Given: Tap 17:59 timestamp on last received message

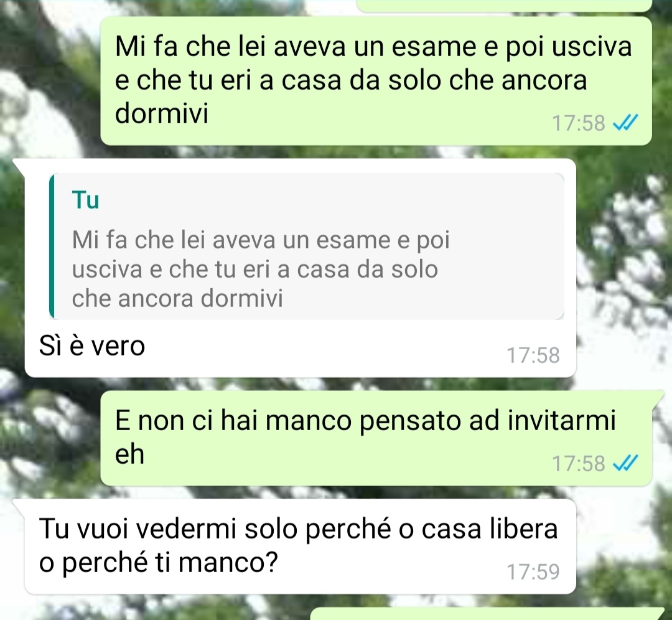Looking at the screenshot, I should [x=533, y=571].
